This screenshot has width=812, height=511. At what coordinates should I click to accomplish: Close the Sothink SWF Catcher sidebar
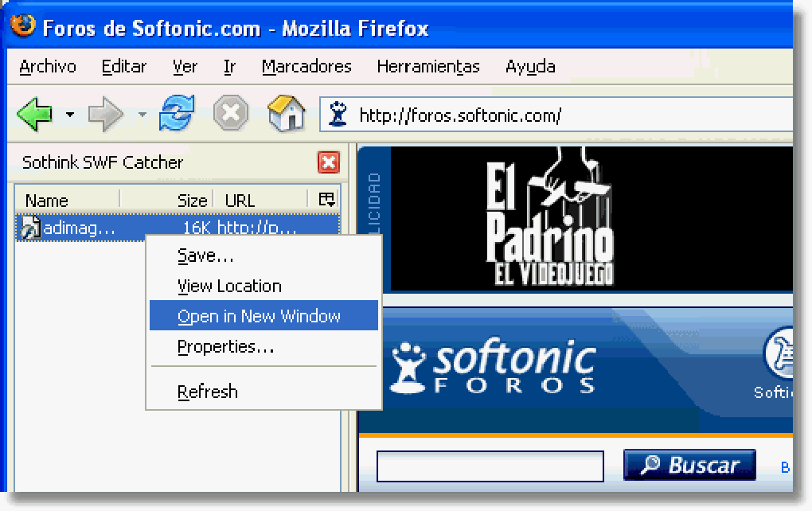click(328, 162)
